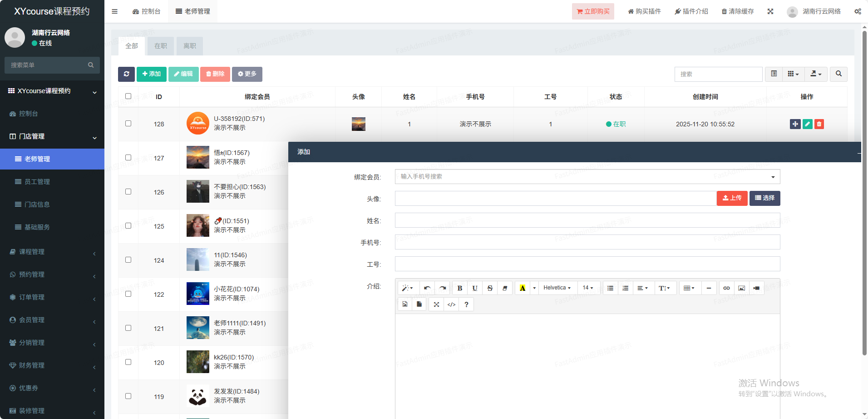This screenshot has height=419, width=868.
Task: Click the strikethrough icon in editor toolbar
Action: (x=489, y=288)
